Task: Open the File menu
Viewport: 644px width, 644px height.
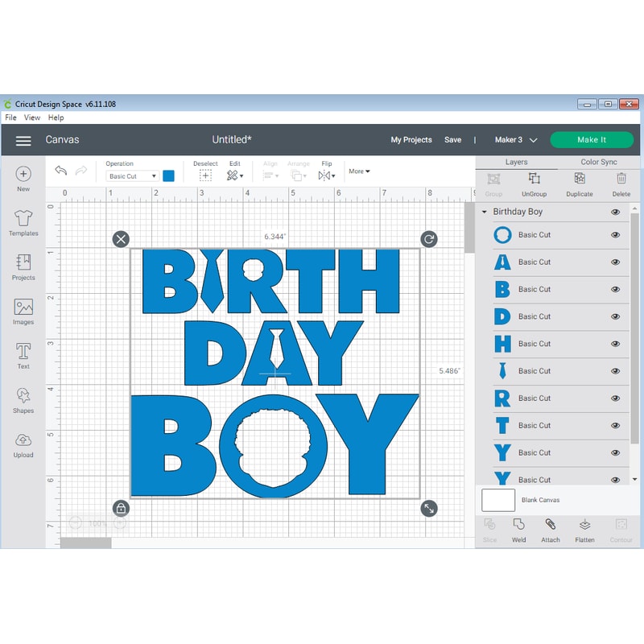Action: pyautogui.click(x=9, y=117)
